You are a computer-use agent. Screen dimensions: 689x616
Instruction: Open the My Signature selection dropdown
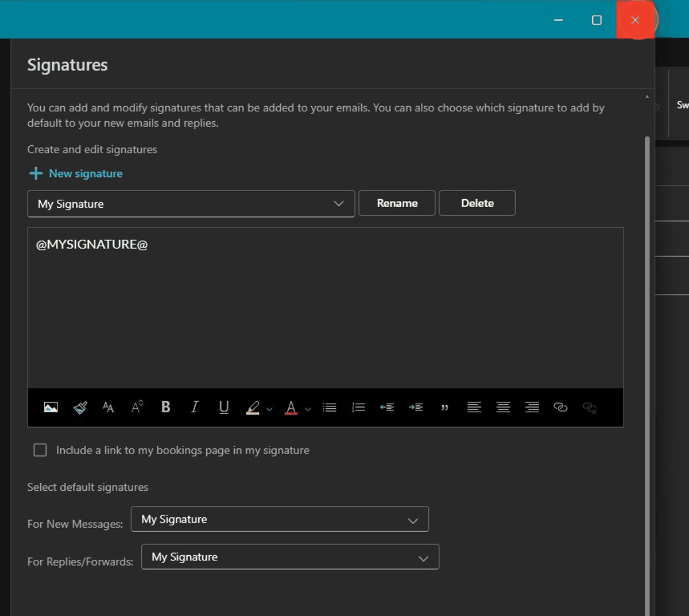[191, 204]
